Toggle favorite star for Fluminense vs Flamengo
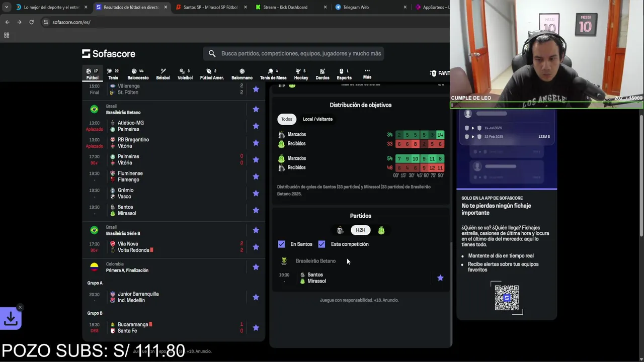Screen dimensions: 644x362 [x=256, y=176]
